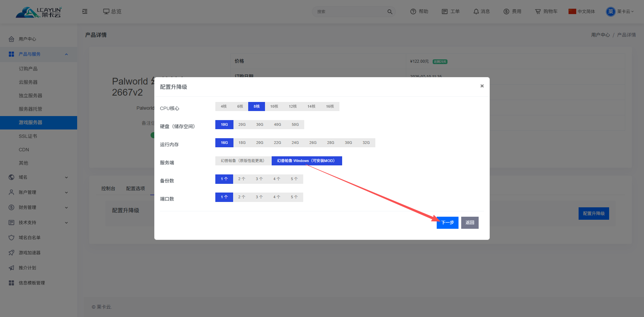Select 16核 CPU option
The height and width of the screenshot is (317, 644).
click(x=330, y=106)
